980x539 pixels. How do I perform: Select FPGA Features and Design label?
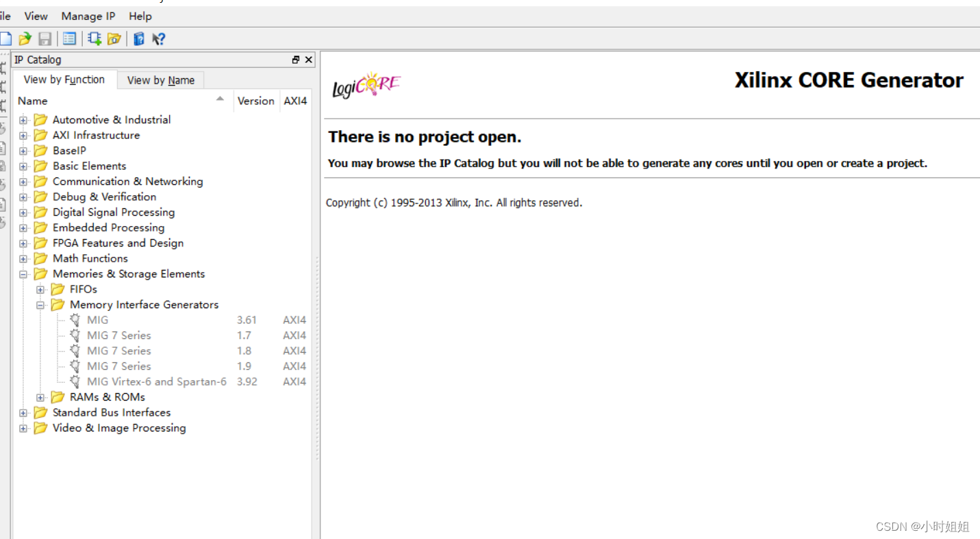[x=118, y=243]
